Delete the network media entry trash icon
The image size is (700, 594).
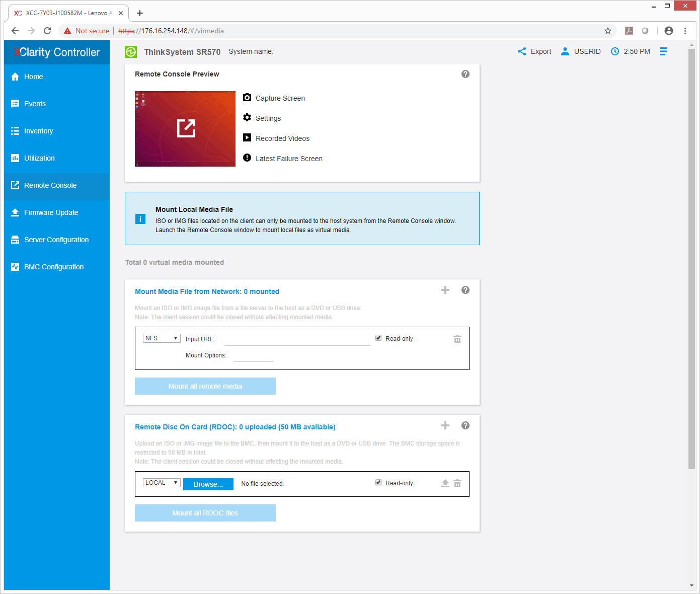point(457,339)
